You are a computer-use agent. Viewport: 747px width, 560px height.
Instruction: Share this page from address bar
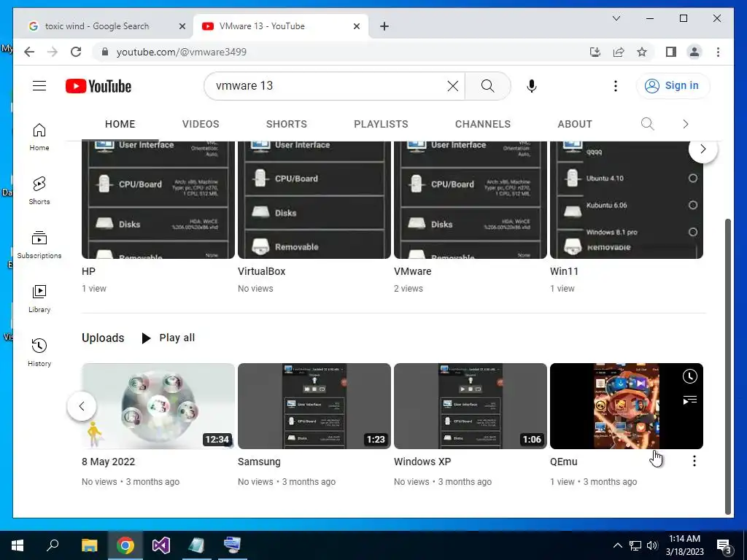pyautogui.click(x=619, y=52)
